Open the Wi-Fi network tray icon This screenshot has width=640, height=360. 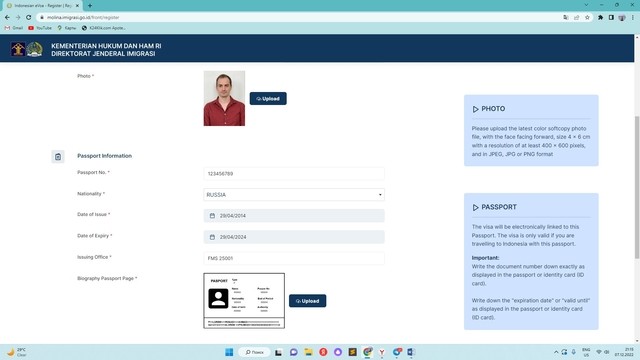coord(599,352)
